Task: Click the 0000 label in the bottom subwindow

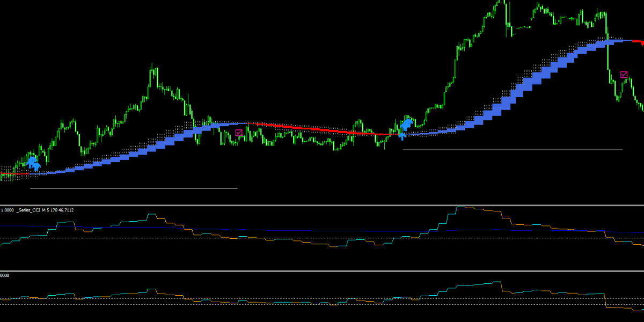Action: point(5,275)
